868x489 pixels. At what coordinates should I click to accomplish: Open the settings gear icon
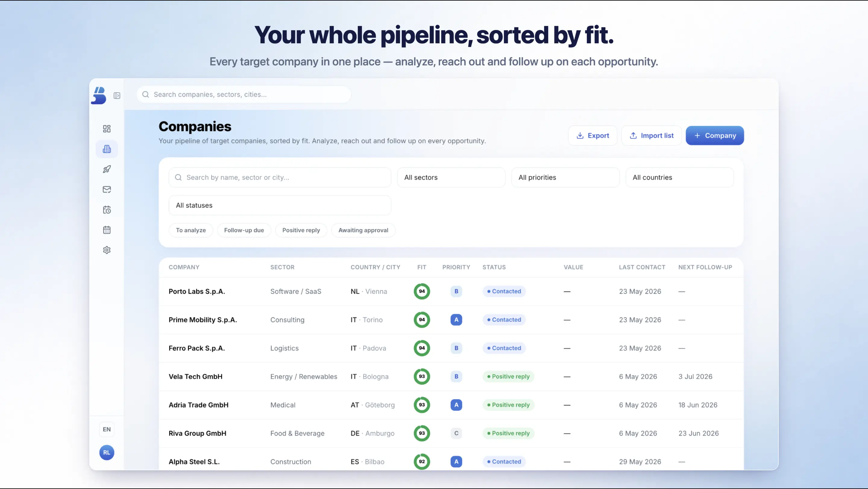click(x=107, y=250)
